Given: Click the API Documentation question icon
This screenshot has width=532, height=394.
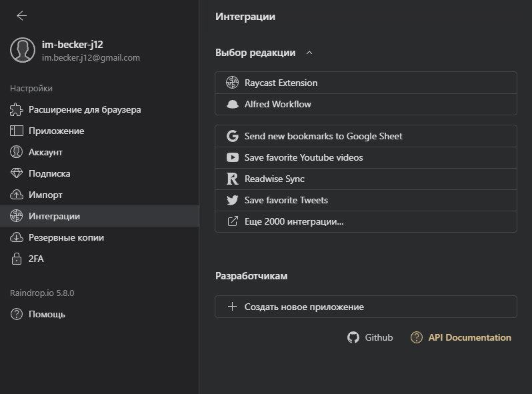Looking at the screenshot, I should click(417, 337).
